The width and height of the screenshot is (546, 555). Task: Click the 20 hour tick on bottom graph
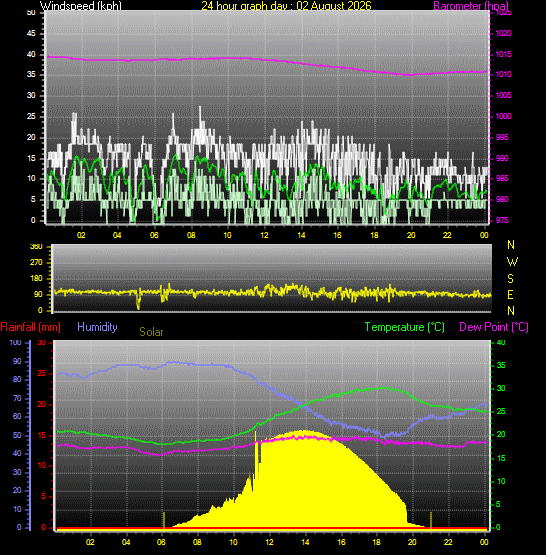pos(412,542)
